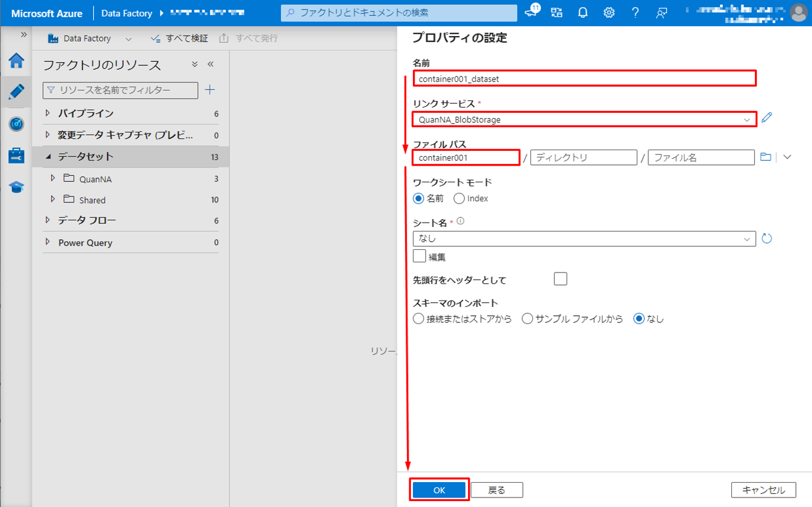This screenshot has width=812, height=507.
Task: Open the シート名 dropdown
Action: (x=583, y=239)
